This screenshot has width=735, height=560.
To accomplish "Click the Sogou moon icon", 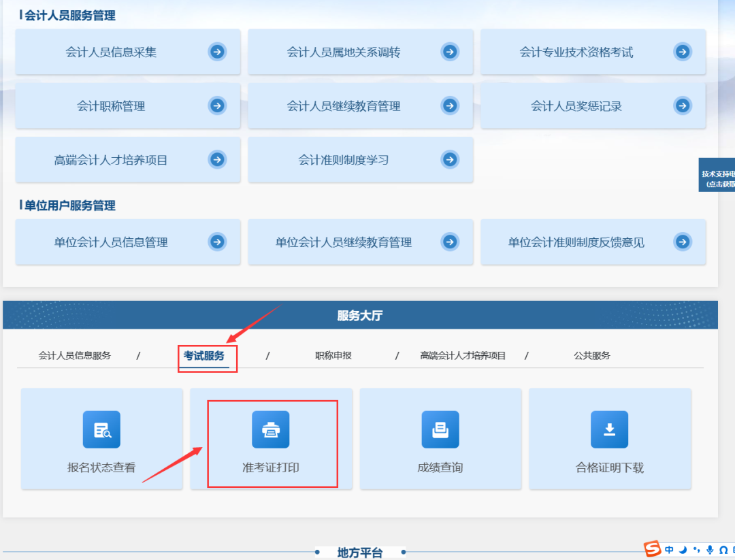I will (x=683, y=550).
